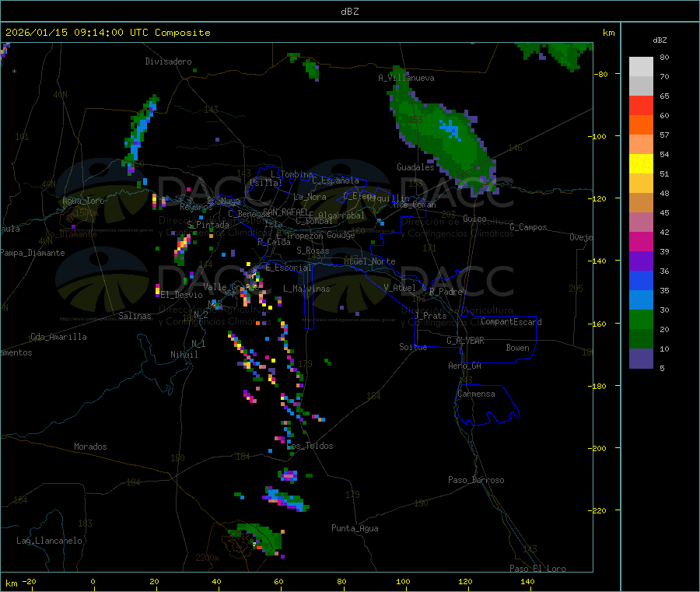
Task: Click the 'dBZ' title at top
Action: [349, 12]
